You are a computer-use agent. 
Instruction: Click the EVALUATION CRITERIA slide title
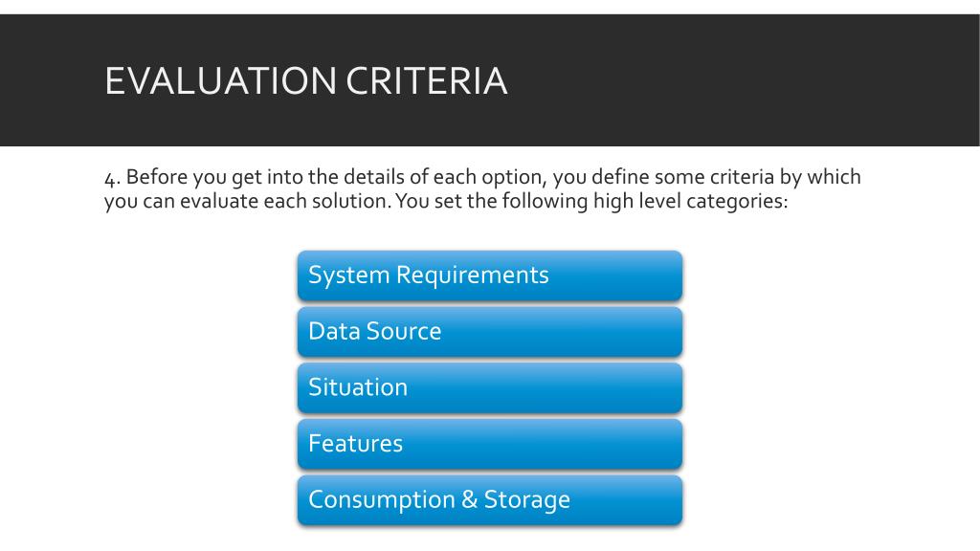tap(306, 81)
